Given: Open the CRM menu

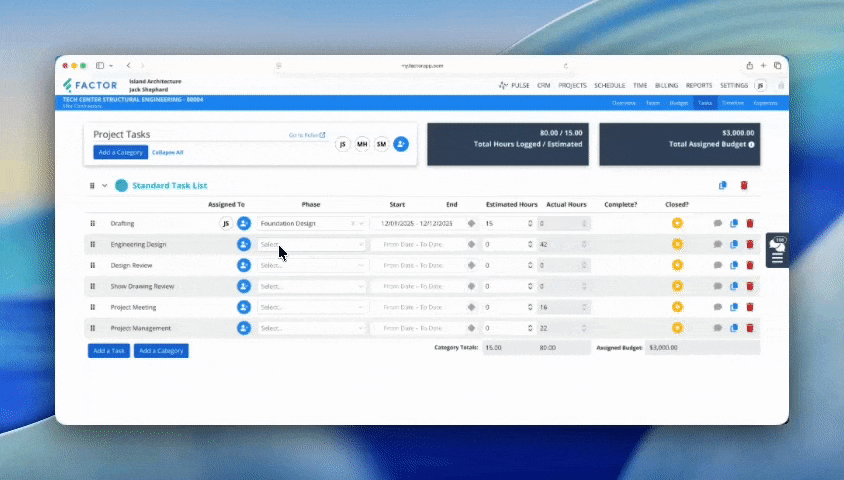Looking at the screenshot, I should [x=544, y=85].
